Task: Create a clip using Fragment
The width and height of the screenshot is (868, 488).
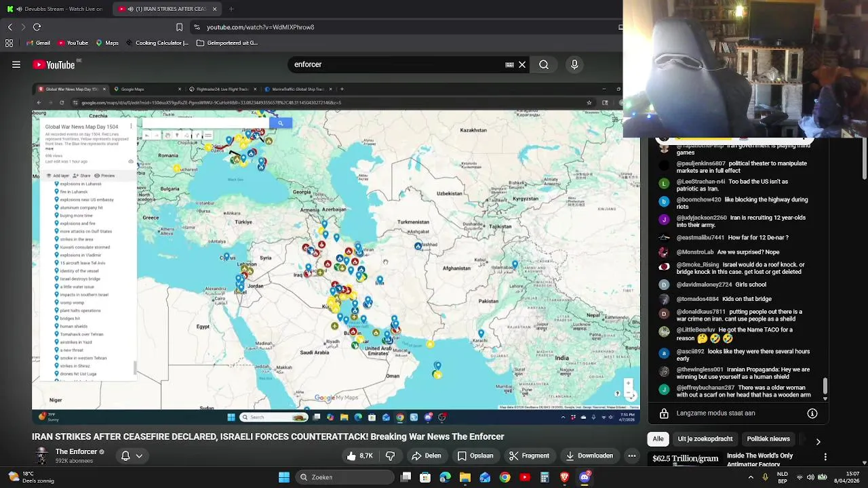Action: coord(529,455)
